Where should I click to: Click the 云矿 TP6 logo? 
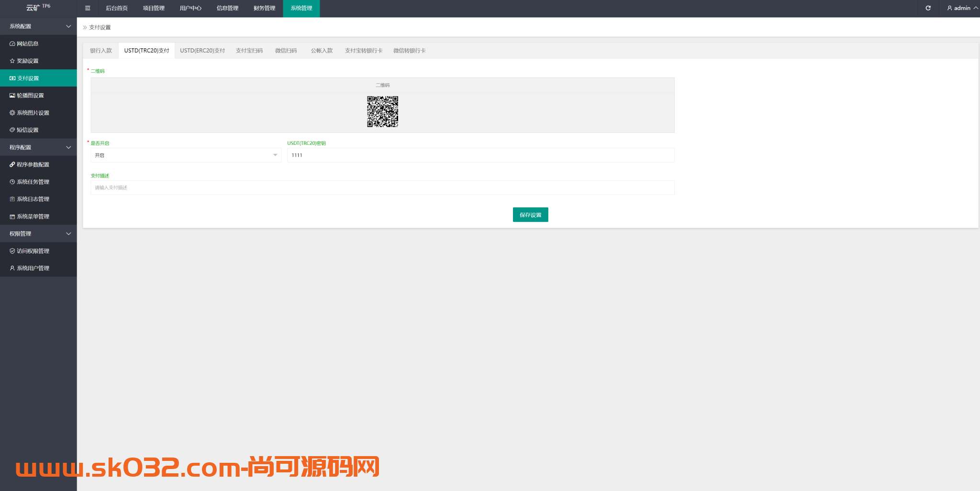(x=38, y=7)
